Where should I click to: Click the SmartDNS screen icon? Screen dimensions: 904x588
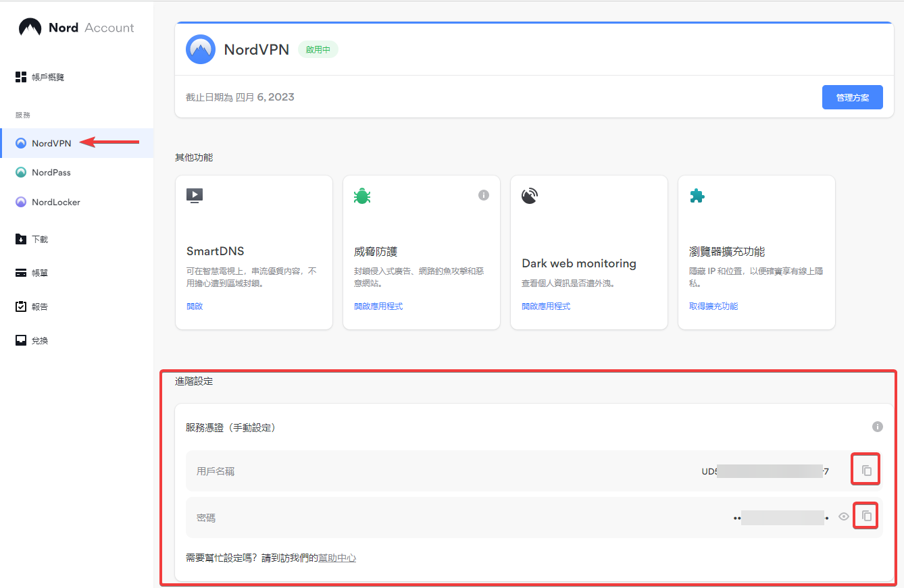point(195,196)
